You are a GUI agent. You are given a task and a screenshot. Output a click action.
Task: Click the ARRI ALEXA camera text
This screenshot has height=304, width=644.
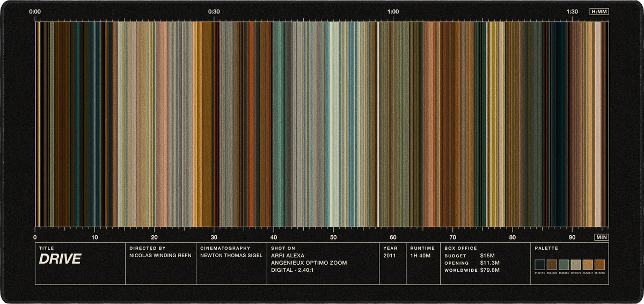tap(288, 256)
